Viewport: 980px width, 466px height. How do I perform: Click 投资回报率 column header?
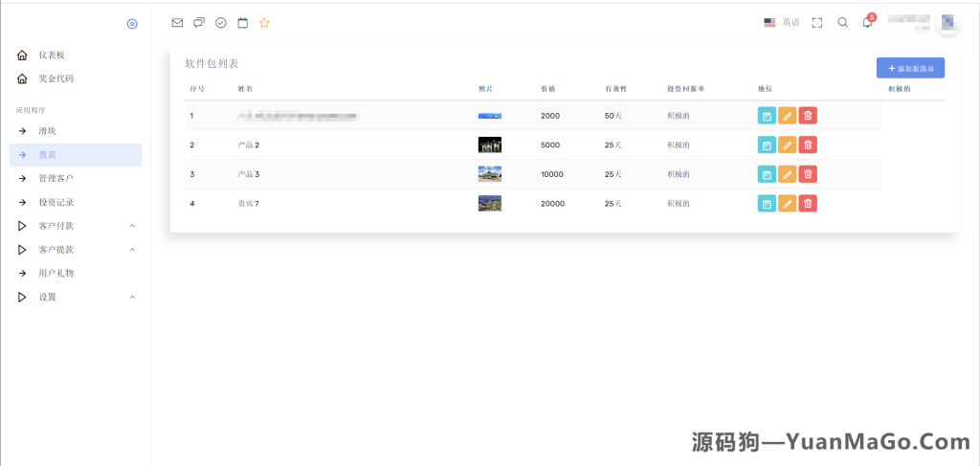[x=685, y=89]
